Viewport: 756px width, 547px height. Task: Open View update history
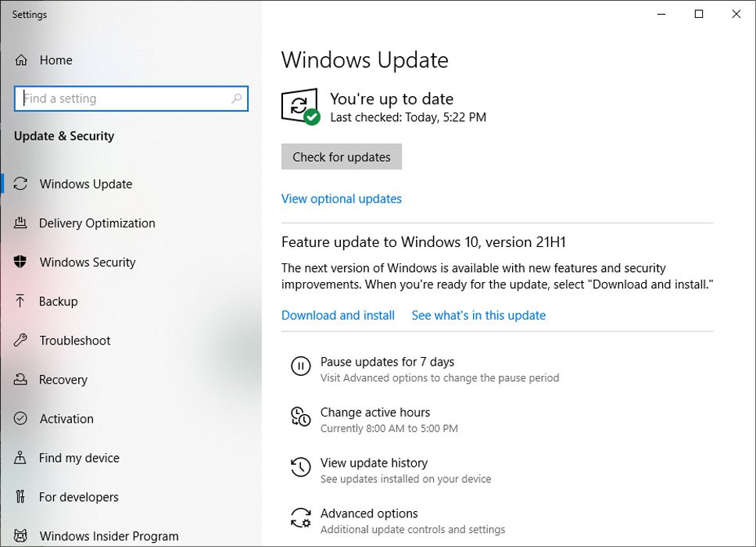pyautogui.click(x=374, y=463)
